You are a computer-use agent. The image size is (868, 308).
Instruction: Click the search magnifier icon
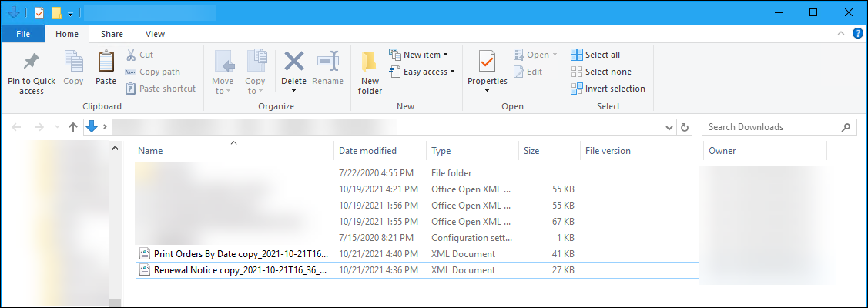point(846,127)
